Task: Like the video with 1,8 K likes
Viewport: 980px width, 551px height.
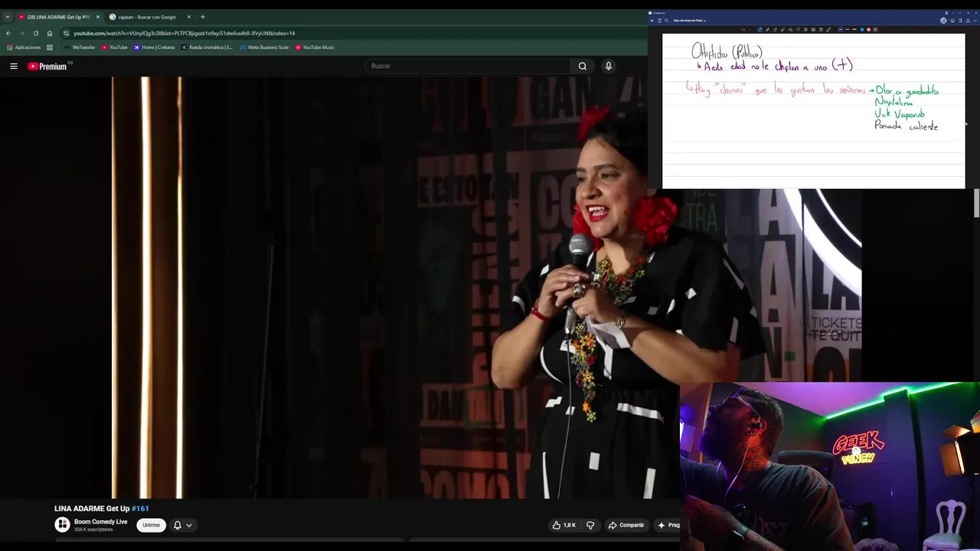Action: tap(564, 525)
